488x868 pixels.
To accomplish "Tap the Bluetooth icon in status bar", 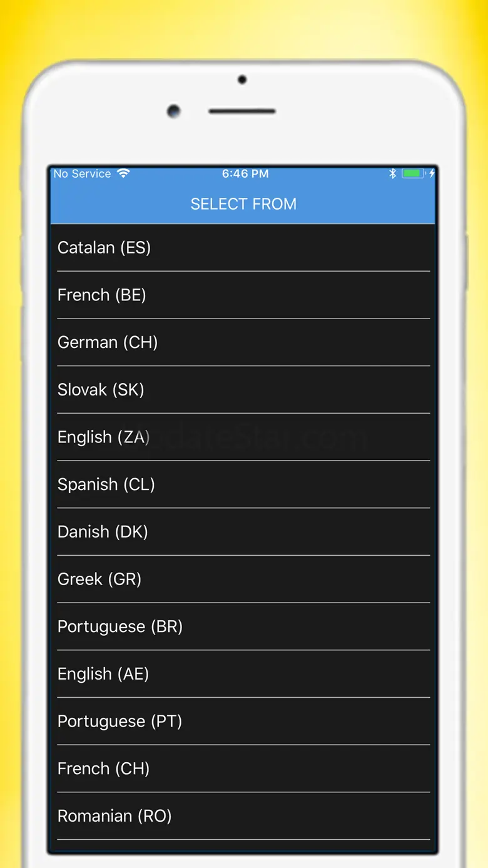I will tap(393, 174).
